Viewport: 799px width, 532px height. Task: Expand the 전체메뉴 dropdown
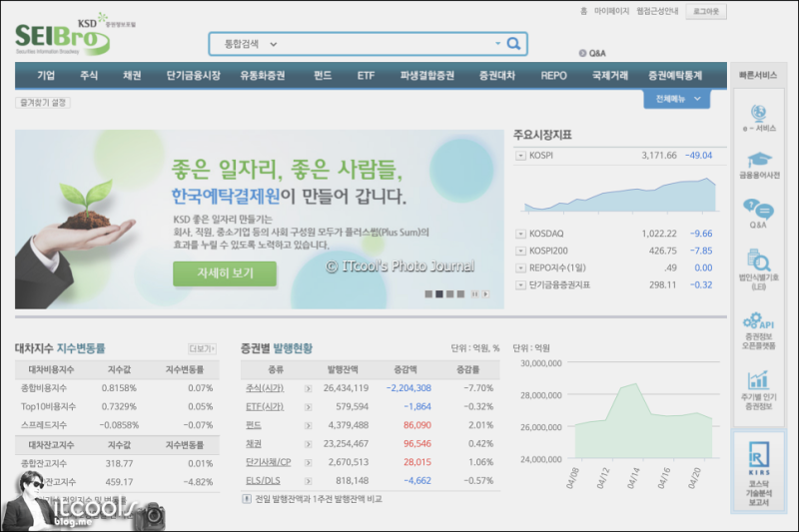pos(677,99)
